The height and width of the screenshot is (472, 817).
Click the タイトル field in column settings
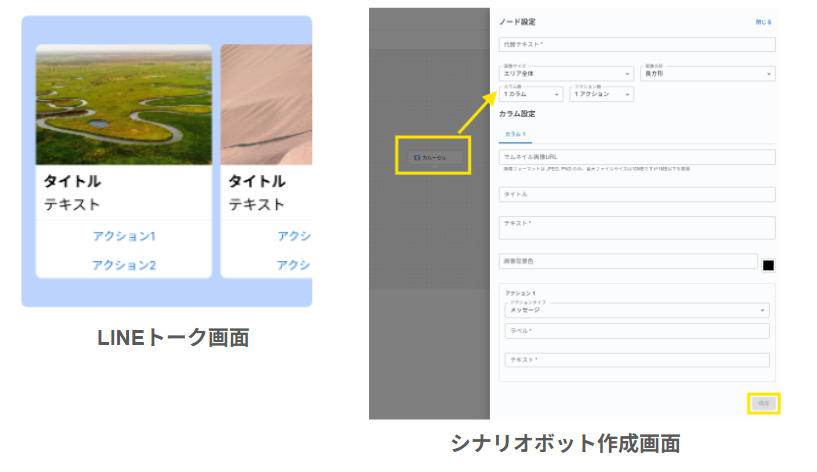(x=636, y=194)
